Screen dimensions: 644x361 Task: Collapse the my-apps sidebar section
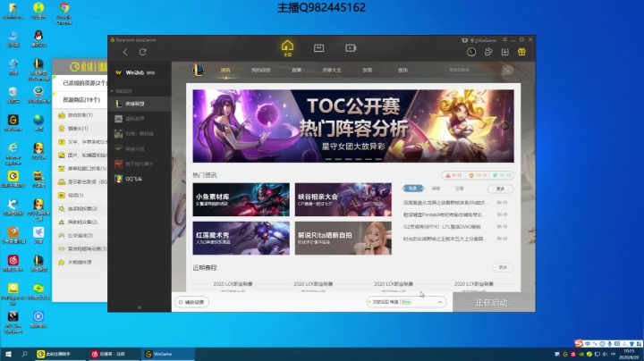[x=112, y=91]
